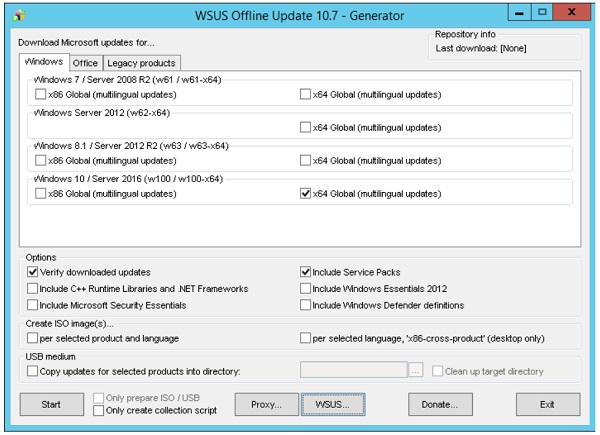Click the USB target directory text field
The height and width of the screenshot is (435, 600).
(354, 370)
